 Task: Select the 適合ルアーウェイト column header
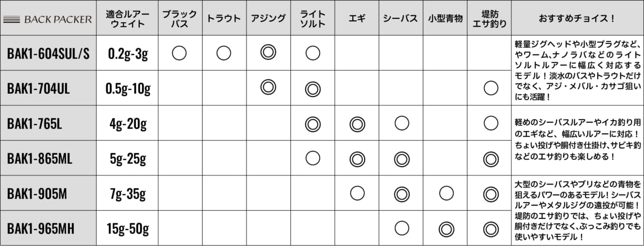[127, 19]
